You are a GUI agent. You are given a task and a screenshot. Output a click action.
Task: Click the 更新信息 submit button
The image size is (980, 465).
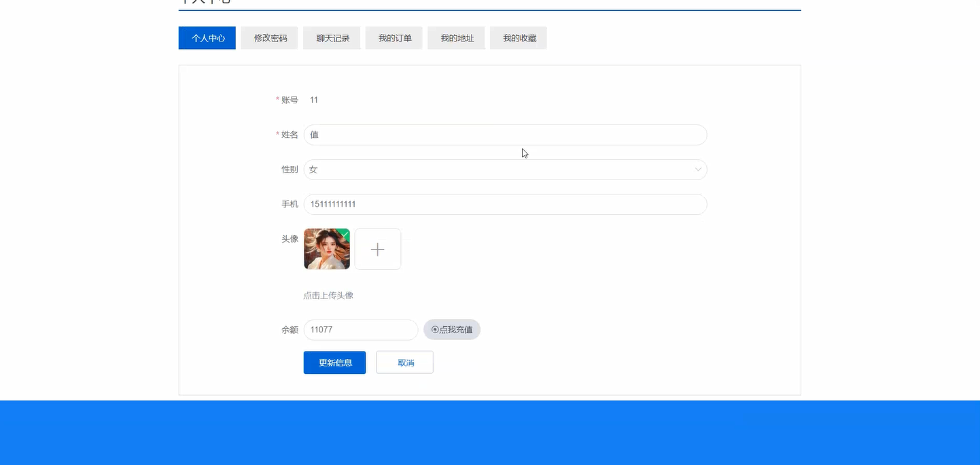[x=334, y=362]
